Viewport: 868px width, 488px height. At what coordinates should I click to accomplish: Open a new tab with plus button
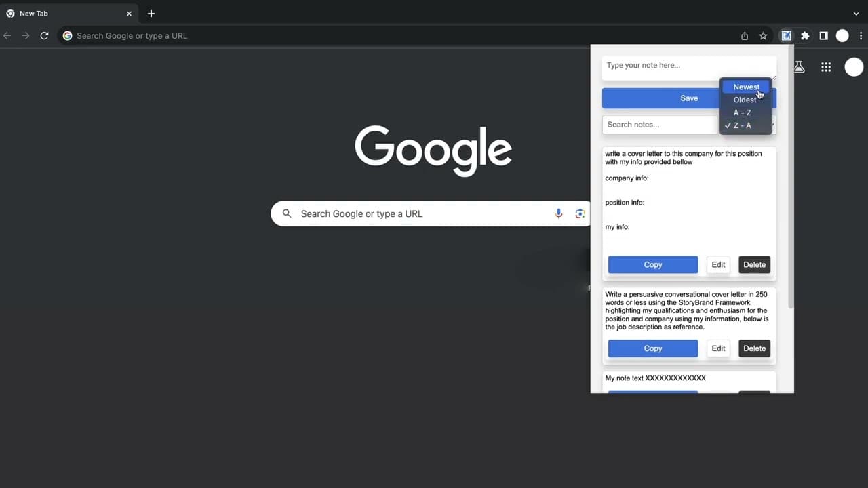coord(151,14)
